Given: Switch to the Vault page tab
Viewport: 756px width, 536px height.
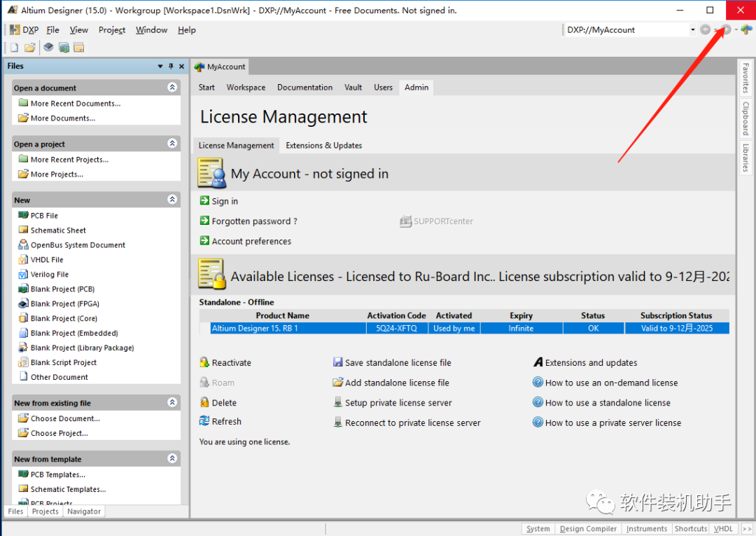Looking at the screenshot, I should click(x=353, y=88).
